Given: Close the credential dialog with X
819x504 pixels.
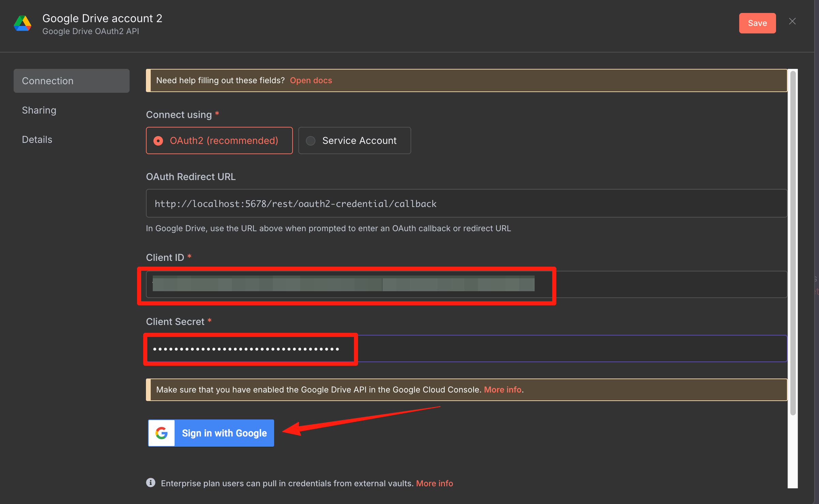Looking at the screenshot, I should pos(792,21).
